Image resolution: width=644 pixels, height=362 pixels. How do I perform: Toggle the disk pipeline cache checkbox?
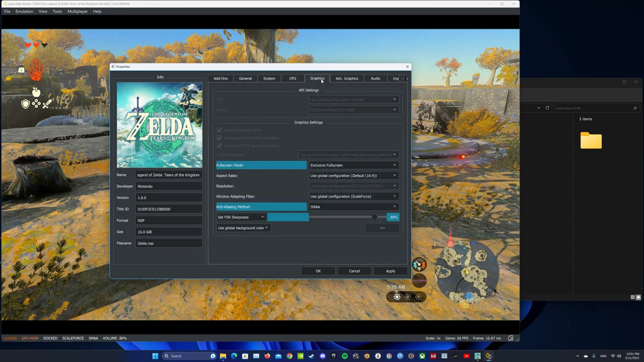pos(219,130)
